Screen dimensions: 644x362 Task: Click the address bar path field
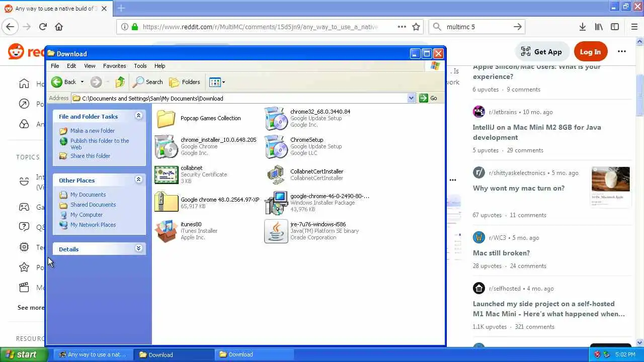click(239, 98)
